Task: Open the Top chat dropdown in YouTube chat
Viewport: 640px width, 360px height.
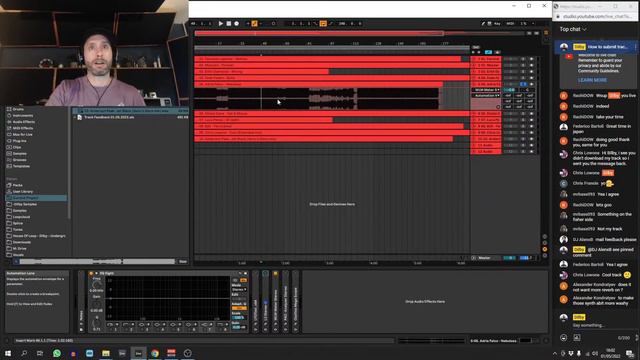Action: point(573,29)
